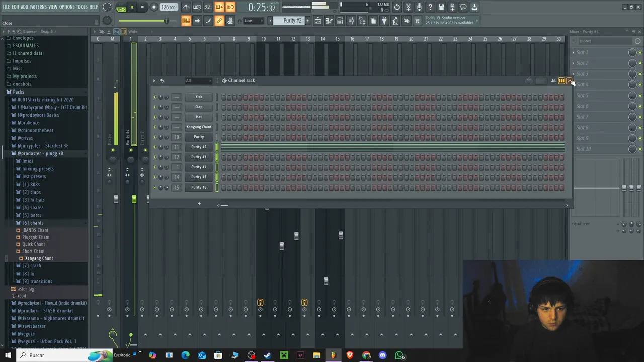Select the Clap channel button

tap(199, 107)
